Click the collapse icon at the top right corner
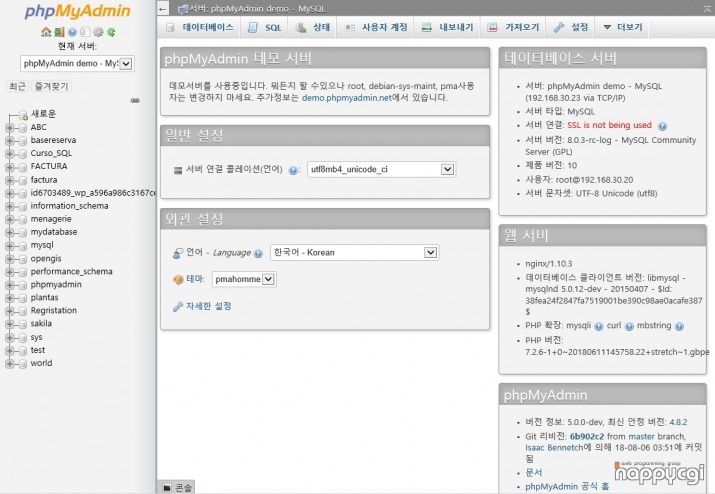The image size is (715, 494). [x=708, y=8]
